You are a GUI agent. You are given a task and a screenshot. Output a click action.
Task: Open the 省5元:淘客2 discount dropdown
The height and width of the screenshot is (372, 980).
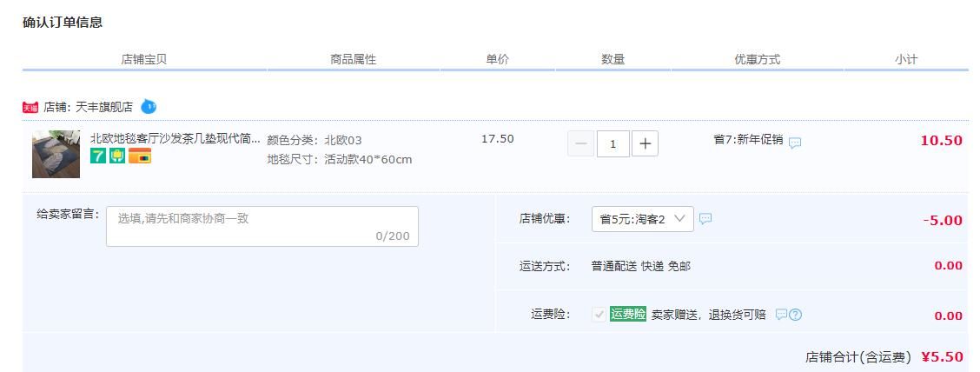(x=643, y=219)
